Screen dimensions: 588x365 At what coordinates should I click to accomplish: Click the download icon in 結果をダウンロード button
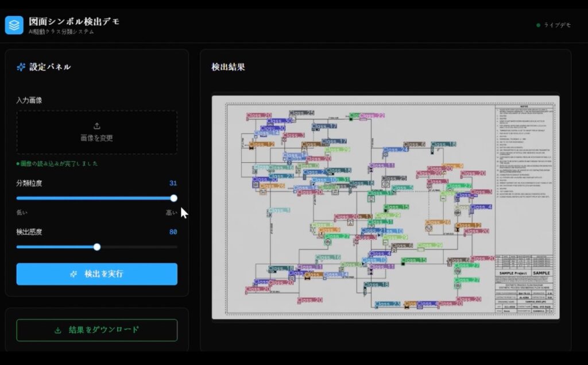(x=57, y=330)
